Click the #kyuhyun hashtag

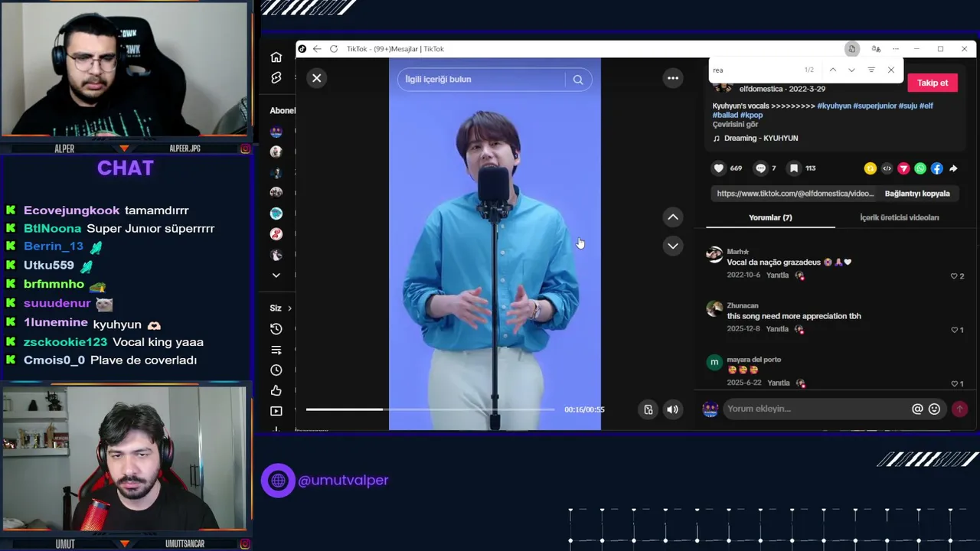pos(834,106)
